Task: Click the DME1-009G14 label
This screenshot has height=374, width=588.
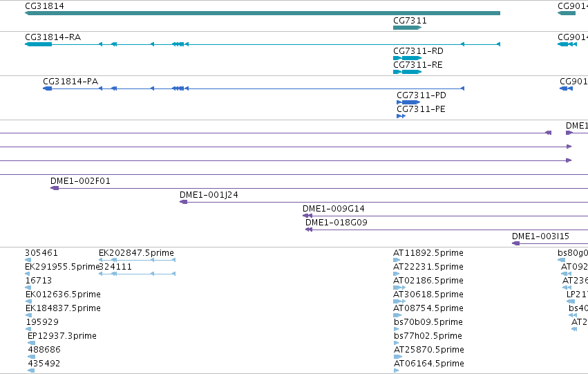Action: pos(334,209)
